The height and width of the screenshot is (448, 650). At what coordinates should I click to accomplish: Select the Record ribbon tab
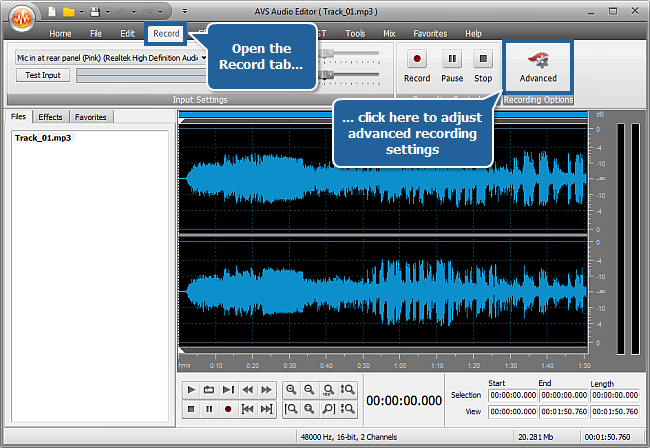(166, 34)
